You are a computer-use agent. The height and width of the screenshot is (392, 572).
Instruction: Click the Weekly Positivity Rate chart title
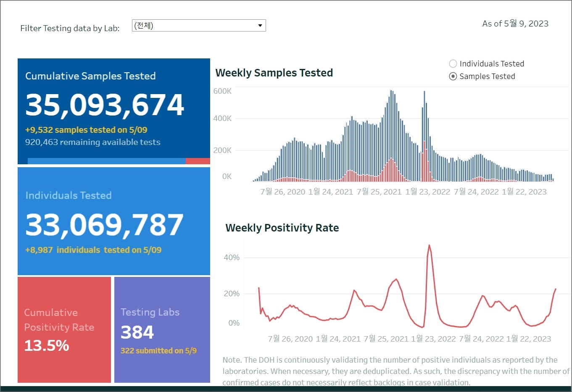click(x=282, y=228)
